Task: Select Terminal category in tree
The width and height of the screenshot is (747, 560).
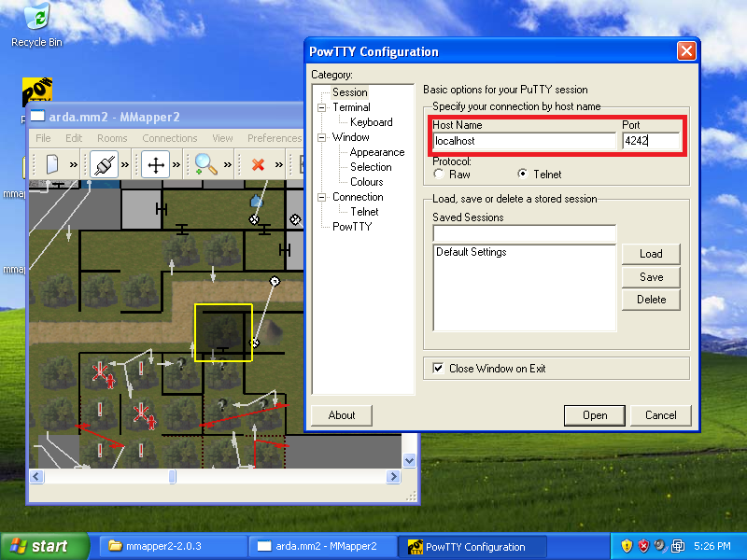Action: 351,107
